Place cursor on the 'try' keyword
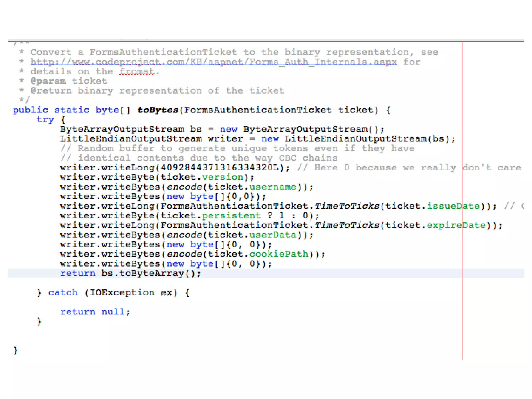The height and width of the screenshot is (399, 532). coord(45,119)
